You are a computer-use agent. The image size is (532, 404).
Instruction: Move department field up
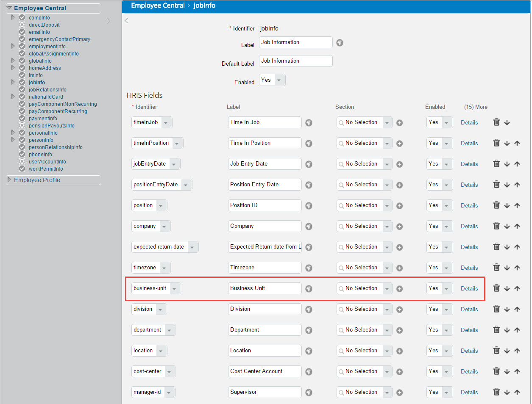tap(517, 330)
